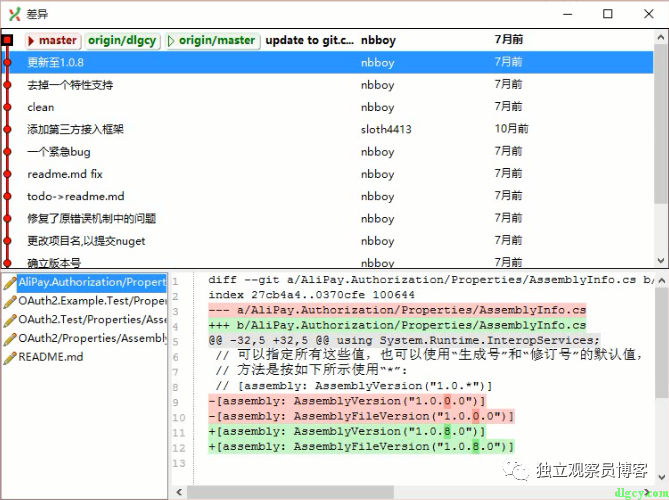Click diff pane scrollbar up arrow

coord(661,280)
